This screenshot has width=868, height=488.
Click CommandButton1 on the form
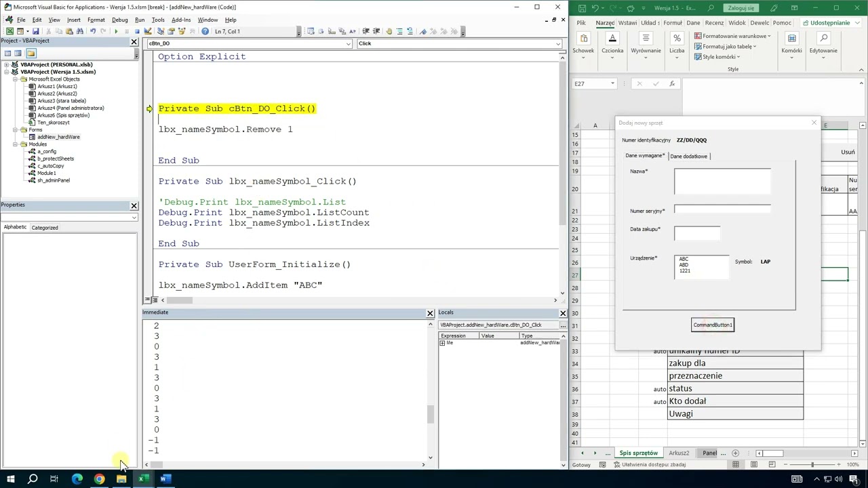713,325
